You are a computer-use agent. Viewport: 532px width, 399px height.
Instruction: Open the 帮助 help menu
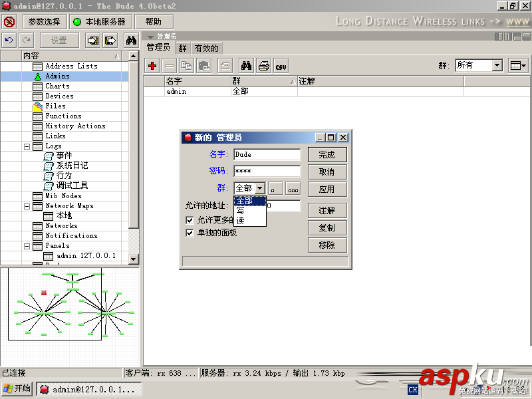(x=154, y=22)
